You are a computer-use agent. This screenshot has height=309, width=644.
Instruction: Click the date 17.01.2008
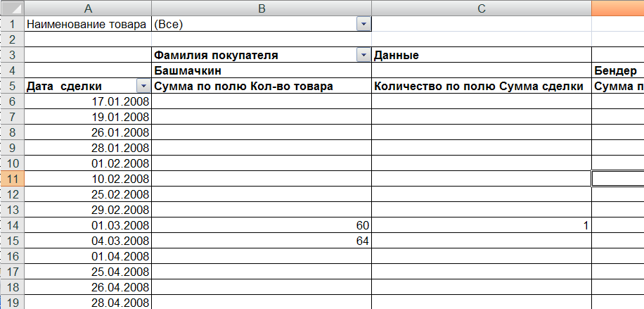(x=89, y=101)
